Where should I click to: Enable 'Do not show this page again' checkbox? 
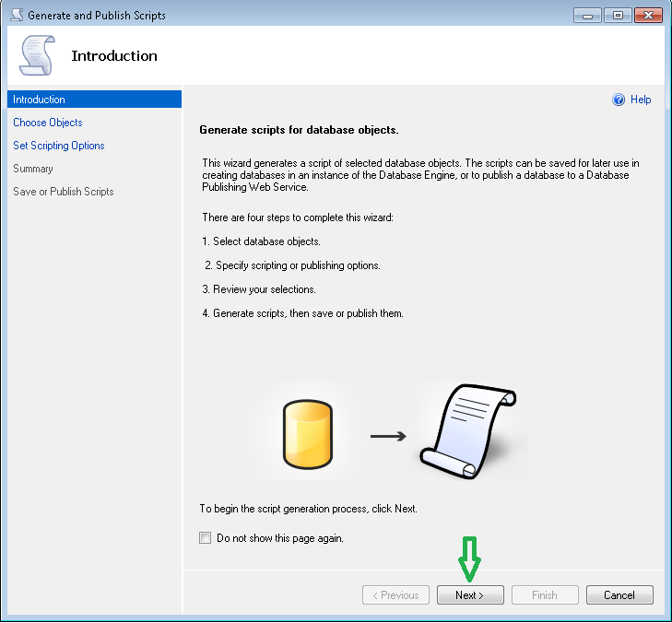click(206, 538)
